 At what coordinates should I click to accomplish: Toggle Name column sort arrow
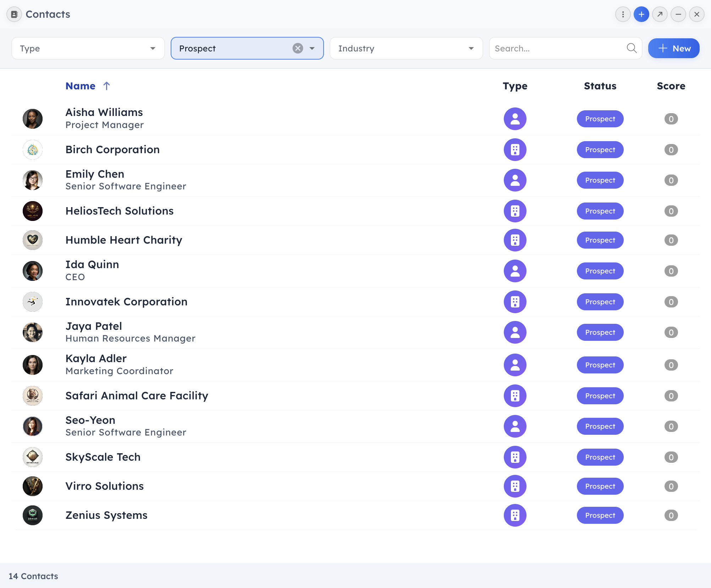pos(106,86)
